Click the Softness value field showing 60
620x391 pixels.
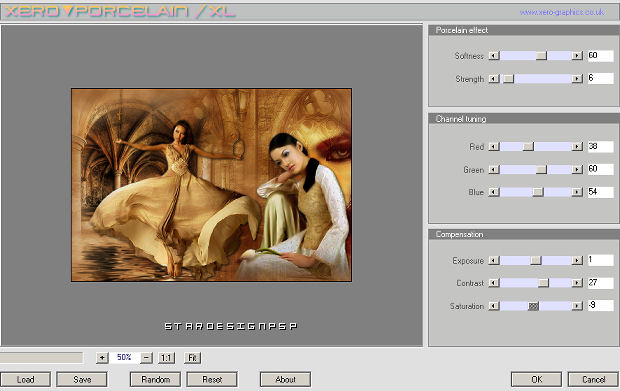[x=600, y=55]
